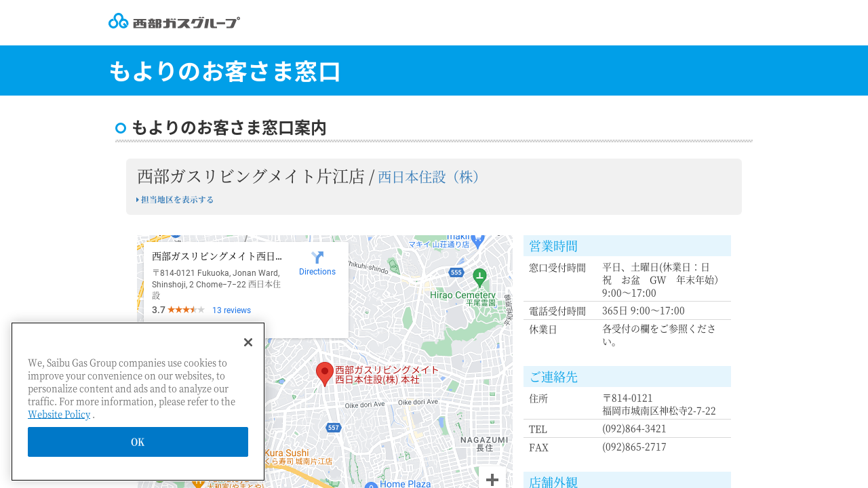The height and width of the screenshot is (488, 868).
Task: Click the TEL number (092)864-3421
Action: tap(634, 429)
